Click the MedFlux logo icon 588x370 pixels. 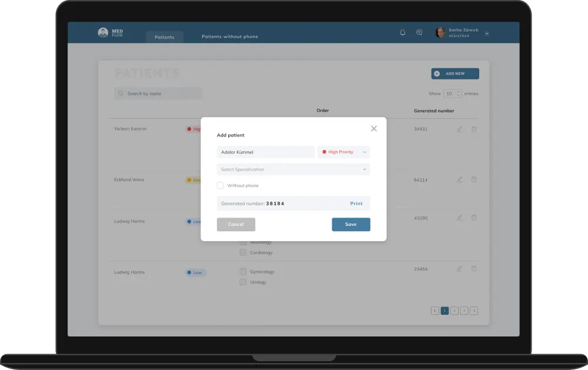[x=103, y=33]
